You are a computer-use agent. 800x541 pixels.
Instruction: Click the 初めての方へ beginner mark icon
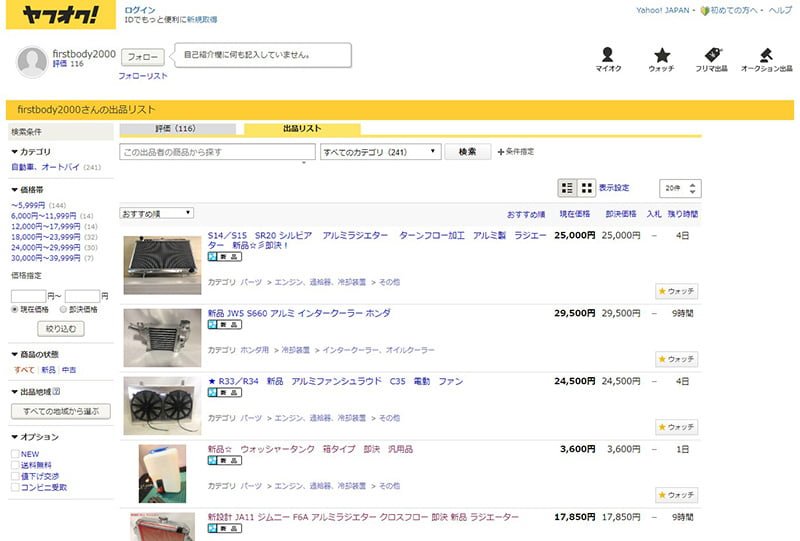[x=705, y=11]
